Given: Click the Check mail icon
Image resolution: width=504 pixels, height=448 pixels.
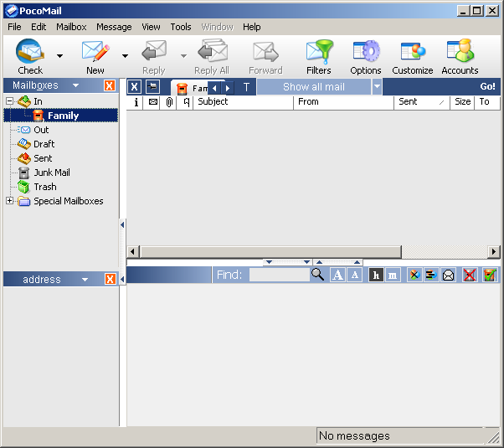Looking at the screenshot, I should pos(30,52).
